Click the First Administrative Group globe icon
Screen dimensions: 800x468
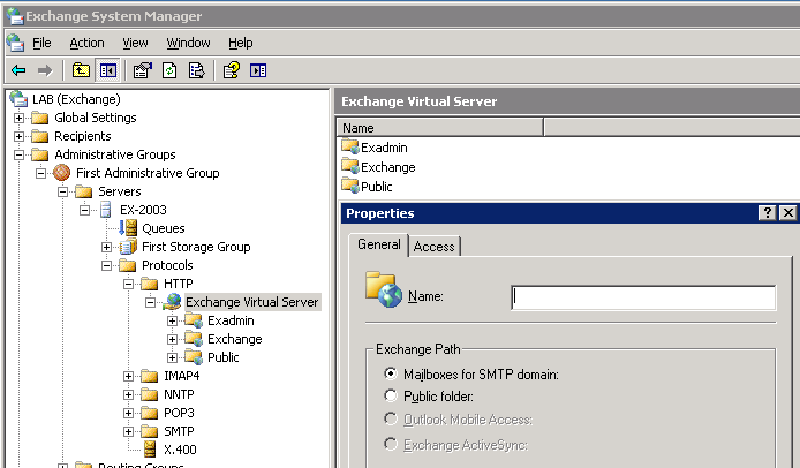coord(61,173)
